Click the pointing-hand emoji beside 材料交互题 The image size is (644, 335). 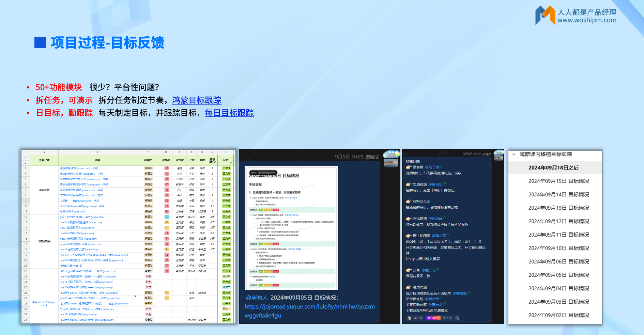tap(409, 202)
